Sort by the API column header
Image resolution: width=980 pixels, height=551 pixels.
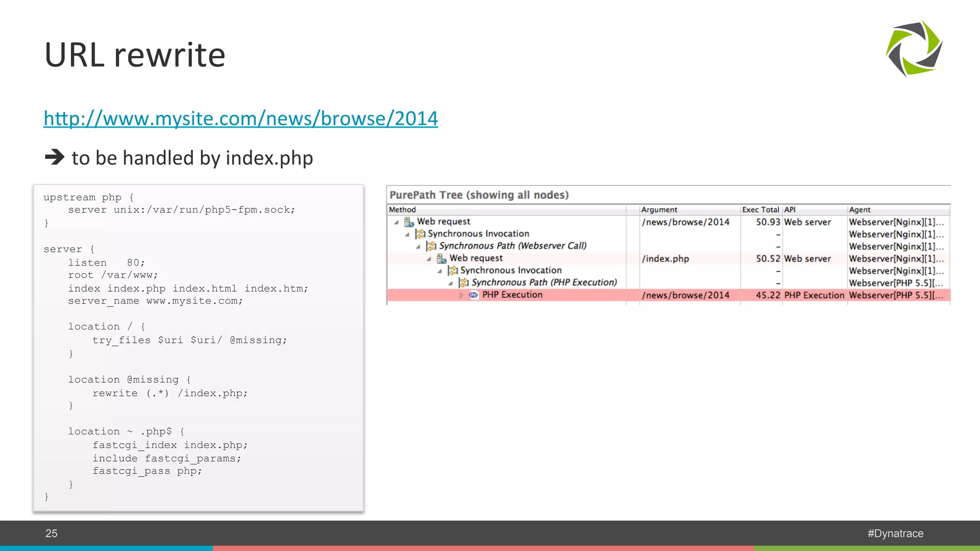tap(814, 209)
